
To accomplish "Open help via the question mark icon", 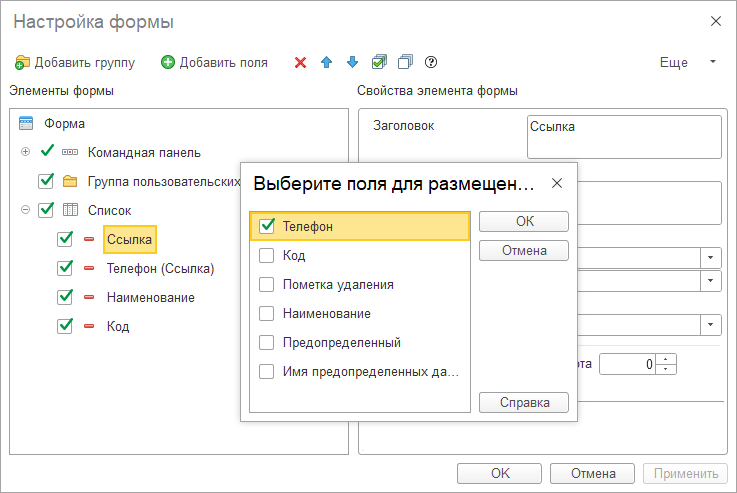I will [431, 63].
